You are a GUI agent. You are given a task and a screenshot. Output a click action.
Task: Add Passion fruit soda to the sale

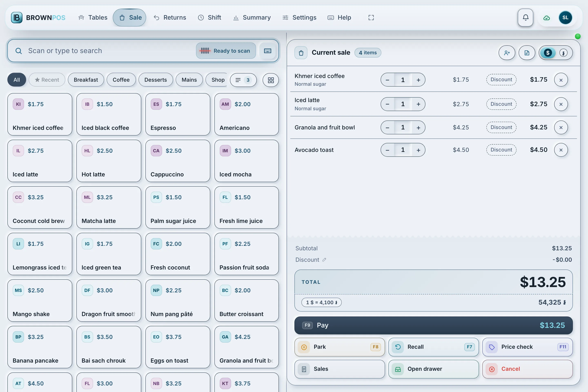pos(246,254)
